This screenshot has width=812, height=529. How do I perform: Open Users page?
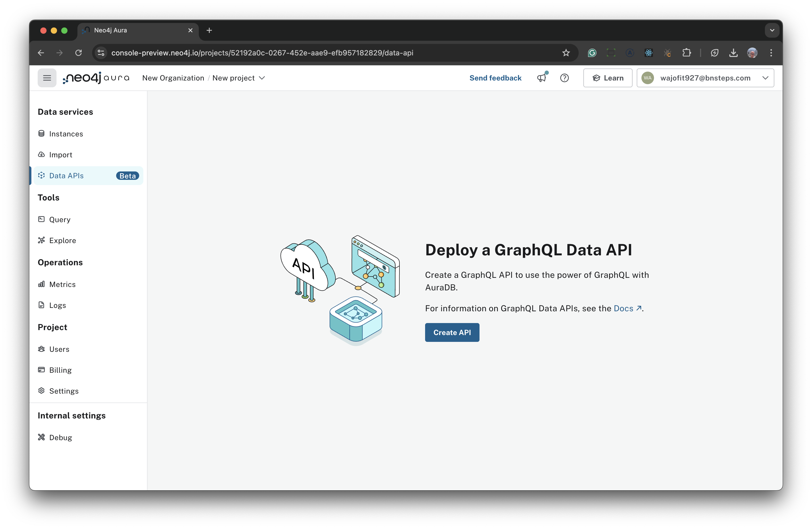point(88,349)
